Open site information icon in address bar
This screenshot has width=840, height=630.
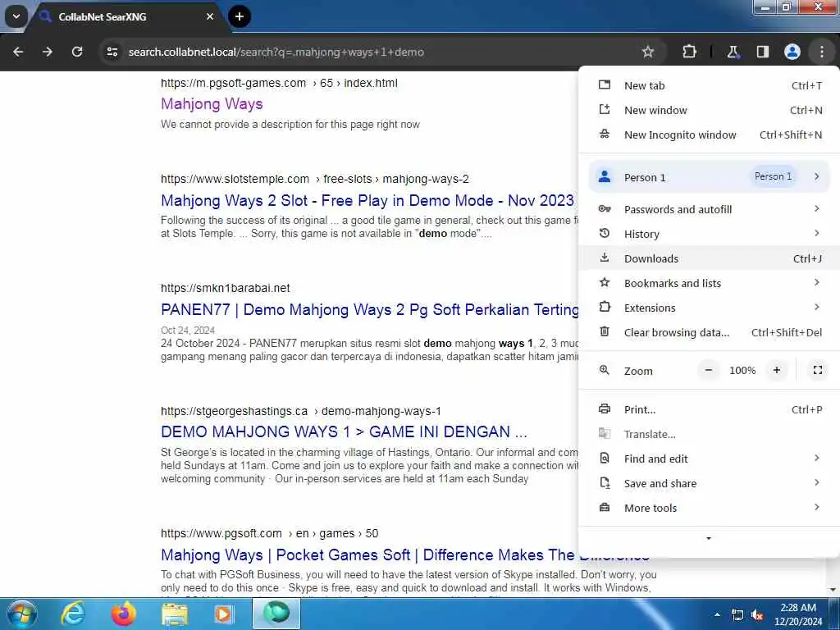tap(112, 52)
